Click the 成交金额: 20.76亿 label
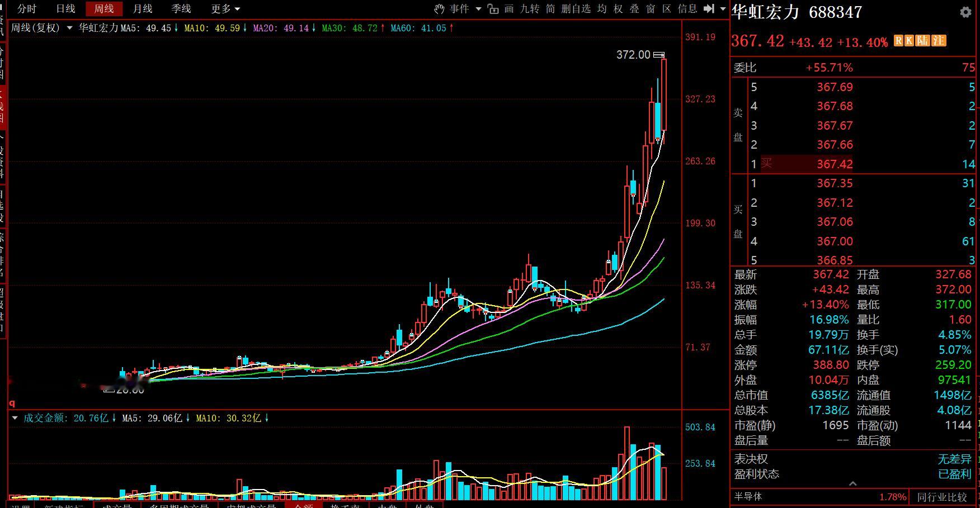Screen dimensions: 980x508 click(x=66, y=418)
